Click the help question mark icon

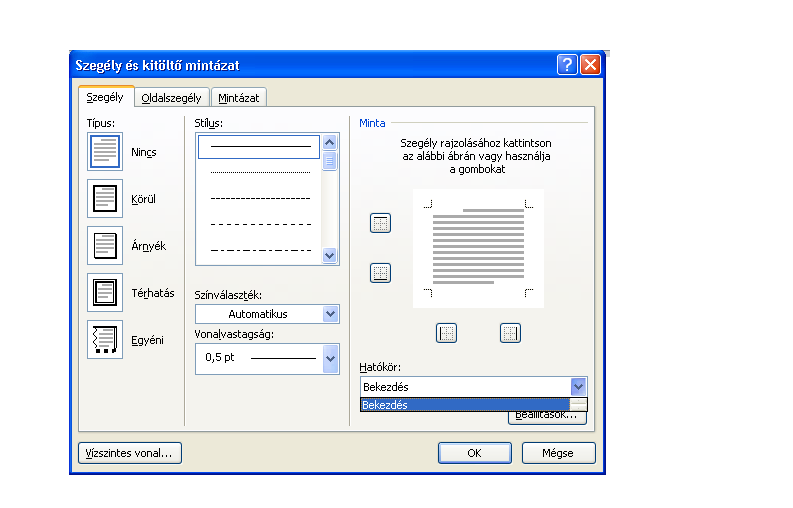567,65
